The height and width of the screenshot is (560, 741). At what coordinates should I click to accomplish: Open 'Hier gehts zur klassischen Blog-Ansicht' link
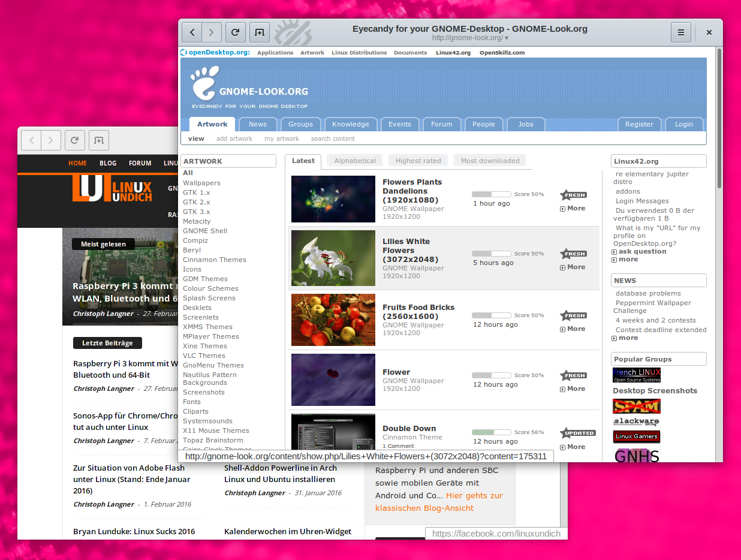pyautogui.click(x=439, y=502)
